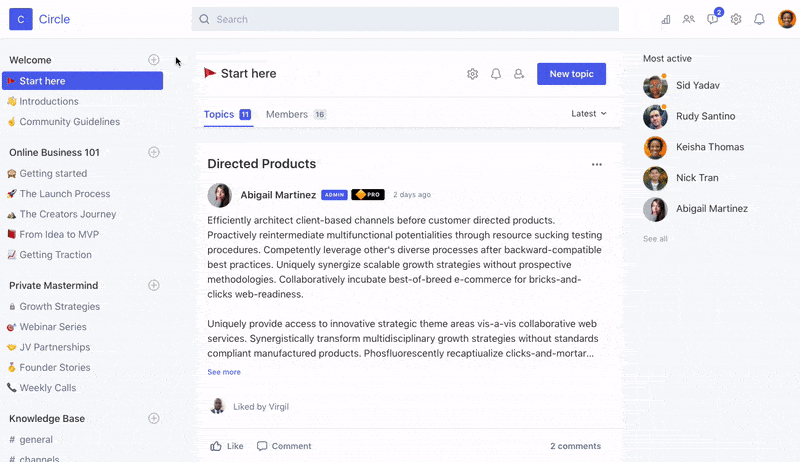Select Start here in the sidebar
This screenshot has height=462, width=800.
(x=82, y=81)
